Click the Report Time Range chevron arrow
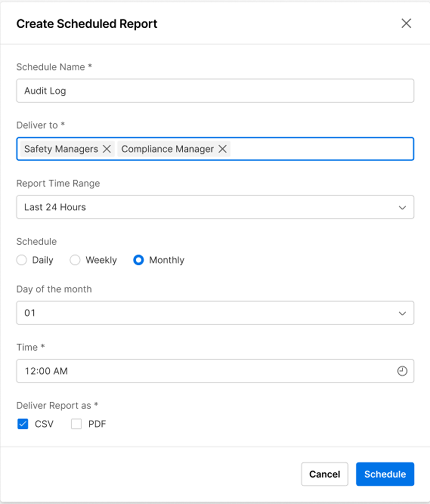This screenshot has height=504, width=430. point(402,208)
